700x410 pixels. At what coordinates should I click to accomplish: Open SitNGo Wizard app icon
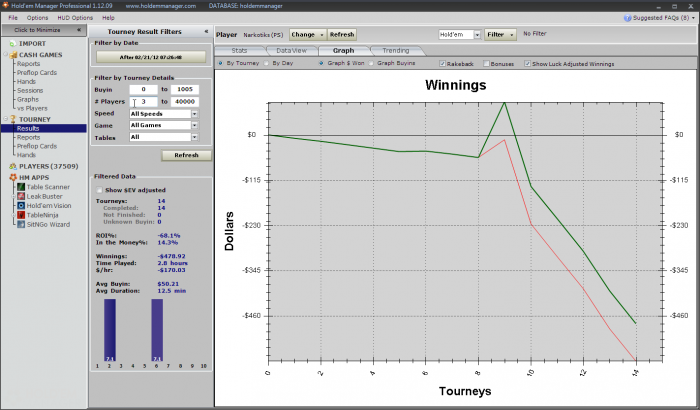(x=21, y=224)
